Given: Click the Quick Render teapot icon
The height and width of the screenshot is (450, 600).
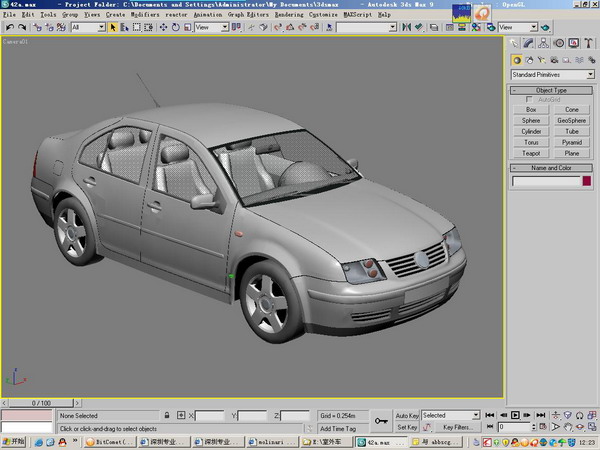Looking at the screenshot, I should pos(546,27).
